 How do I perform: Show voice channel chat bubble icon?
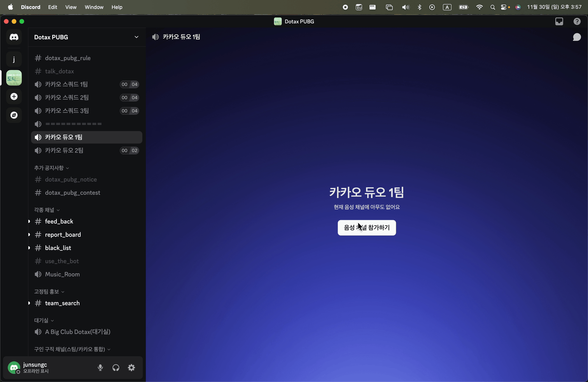click(577, 37)
